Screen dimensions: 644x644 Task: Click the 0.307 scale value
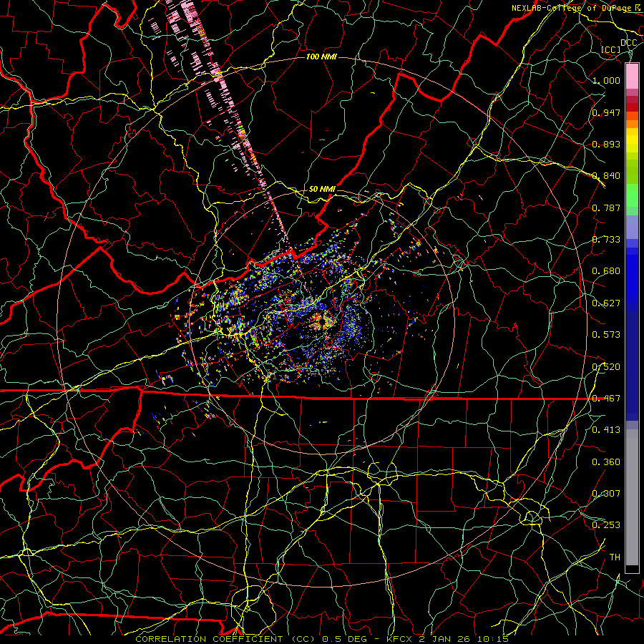tap(606, 494)
